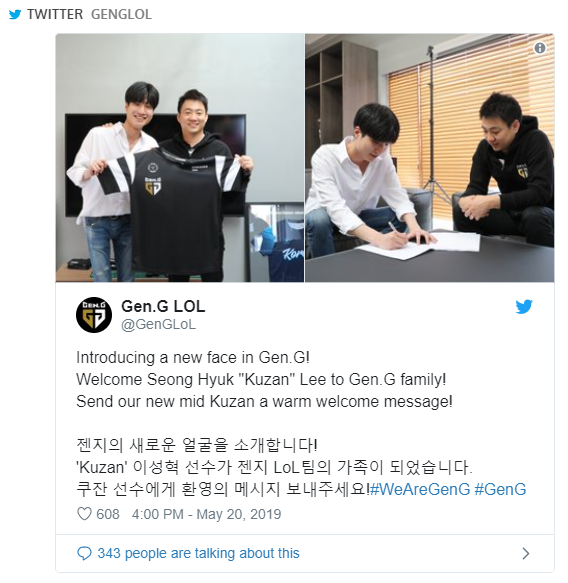The width and height of the screenshot is (568, 583).
Task: Click the 608 likes count
Action: (x=108, y=514)
